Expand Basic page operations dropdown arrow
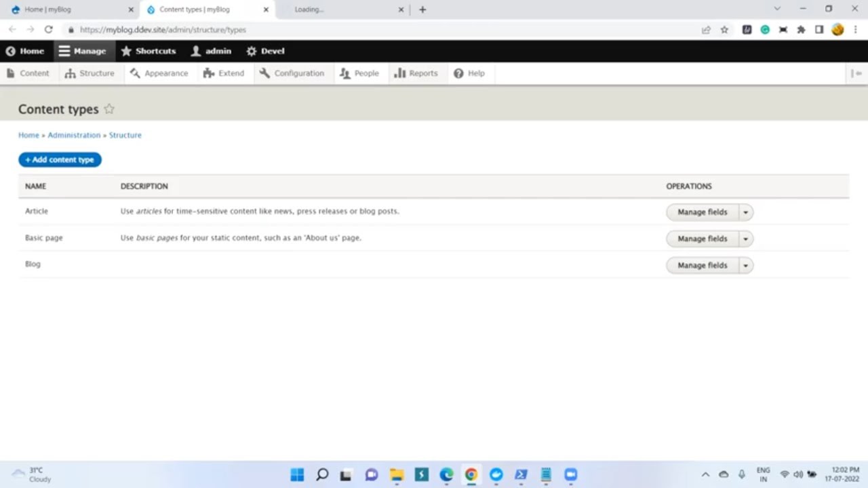Viewport: 868px width, 488px height. tap(745, 239)
